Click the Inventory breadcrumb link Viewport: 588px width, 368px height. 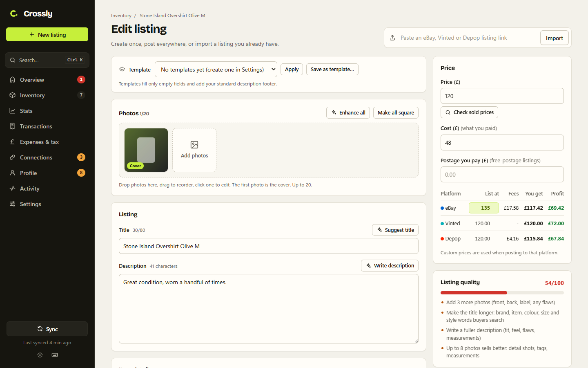(121, 16)
